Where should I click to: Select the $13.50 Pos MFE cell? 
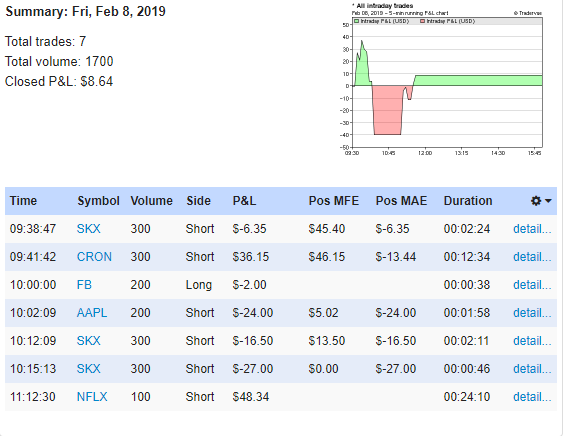click(x=327, y=341)
